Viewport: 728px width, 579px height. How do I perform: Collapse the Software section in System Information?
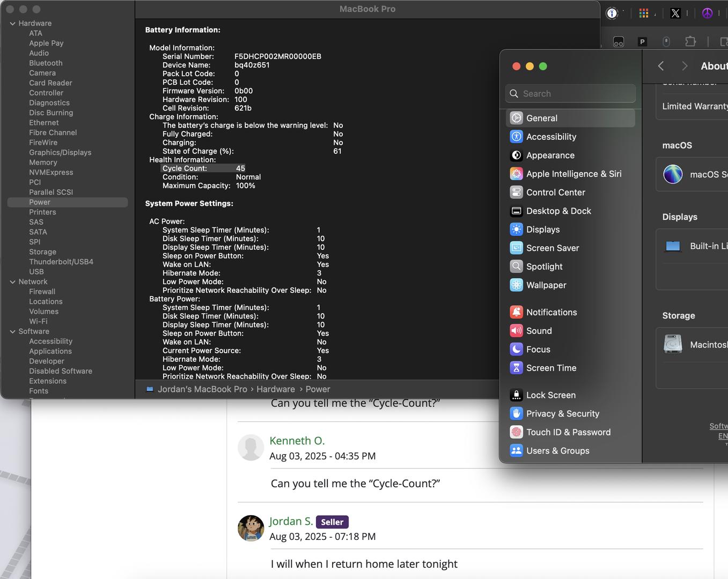pos(12,332)
